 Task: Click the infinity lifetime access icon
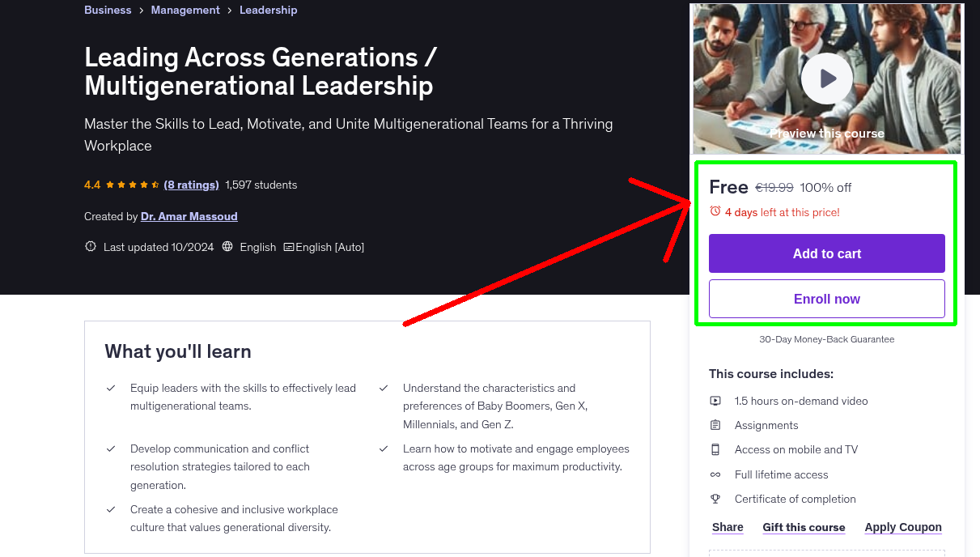pyautogui.click(x=715, y=474)
